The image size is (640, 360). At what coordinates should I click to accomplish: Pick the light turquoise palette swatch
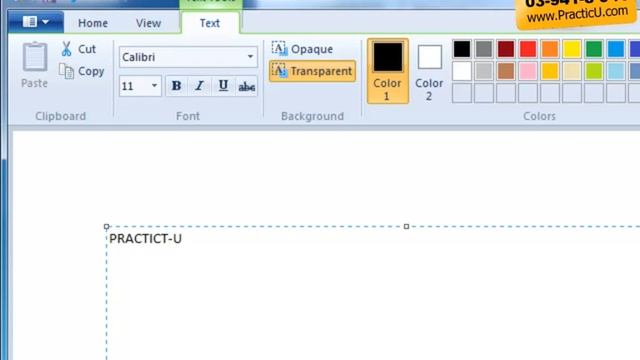click(616, 71)
